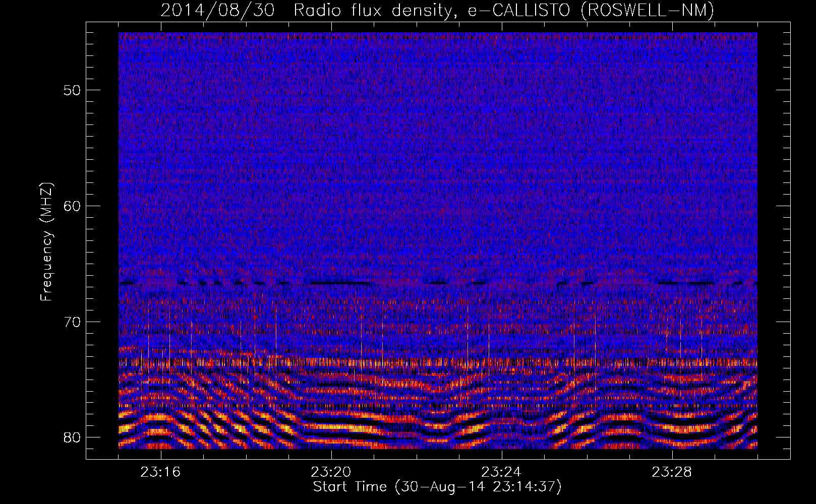
Task: Click the 50 MHz frequency tick label
Action: tap(72, 90)
